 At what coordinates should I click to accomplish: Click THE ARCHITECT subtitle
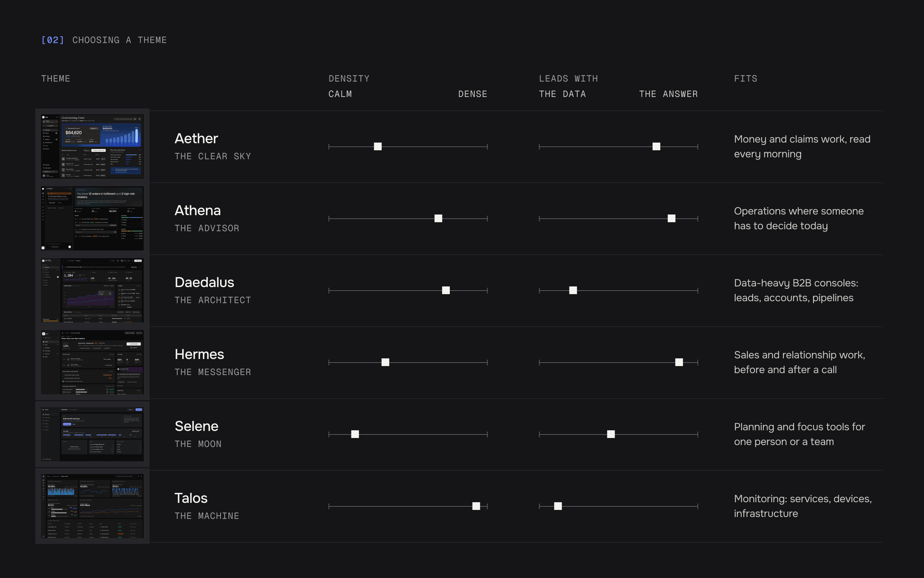tap(213, 300)
